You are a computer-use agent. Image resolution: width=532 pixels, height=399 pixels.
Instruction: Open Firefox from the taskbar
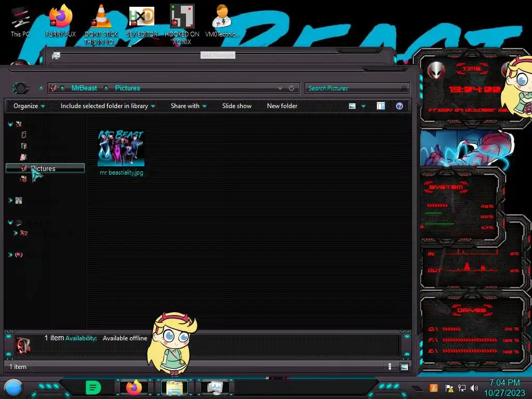(134, 388)
